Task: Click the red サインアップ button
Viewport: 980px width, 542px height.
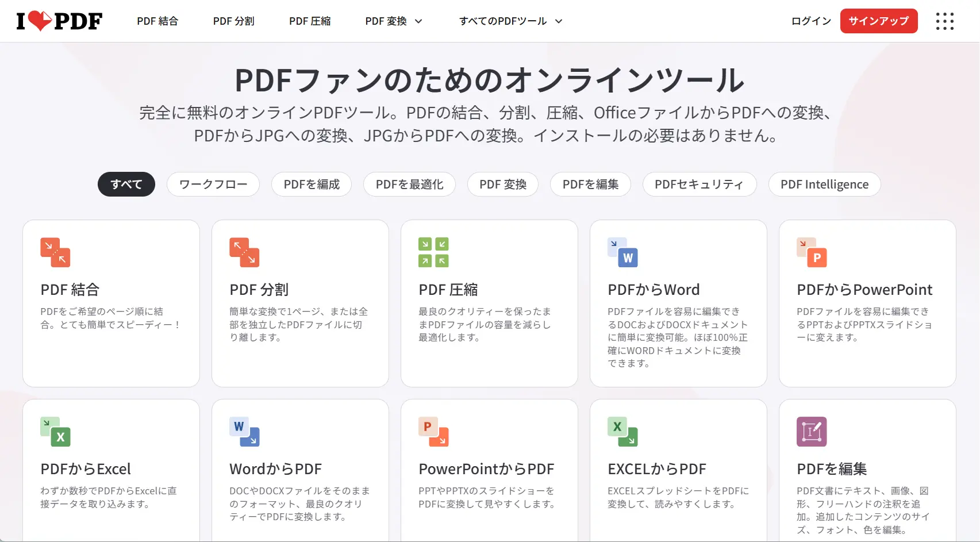Action: [879, 21]
